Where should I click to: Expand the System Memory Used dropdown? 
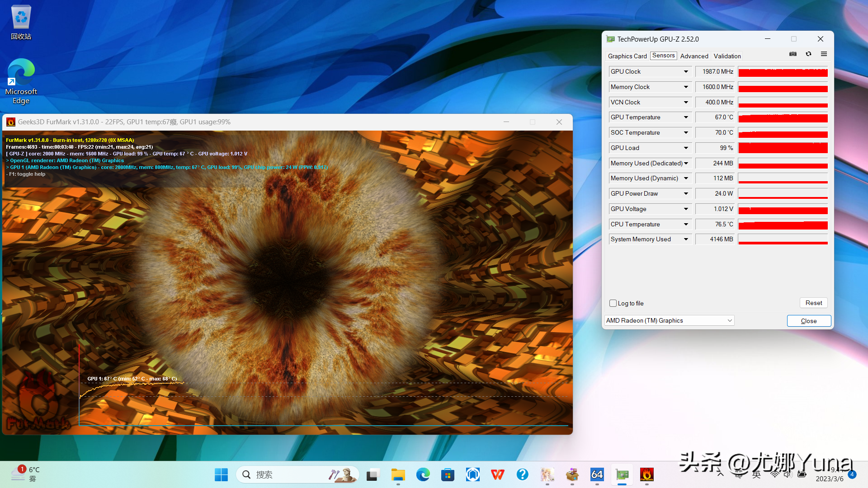pos(686,239)
